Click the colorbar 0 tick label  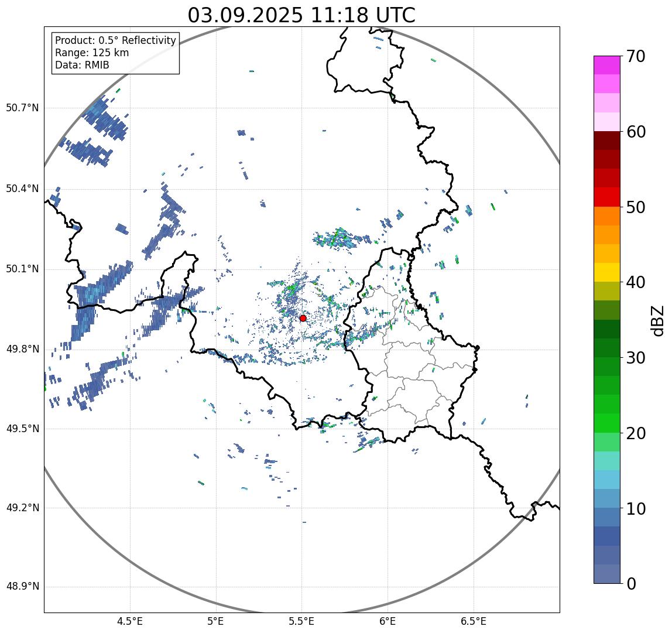tap(631, 584)
